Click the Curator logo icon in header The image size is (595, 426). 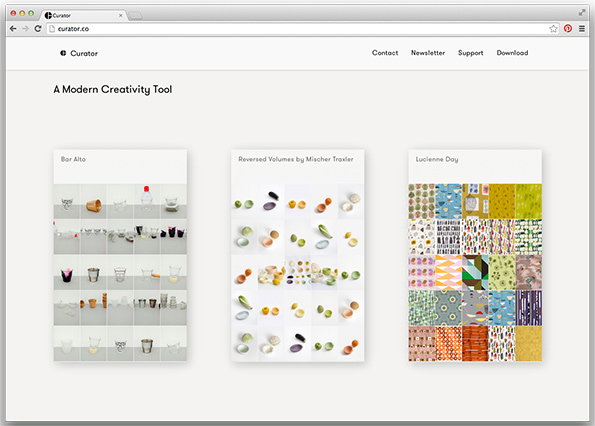point(63,53)
